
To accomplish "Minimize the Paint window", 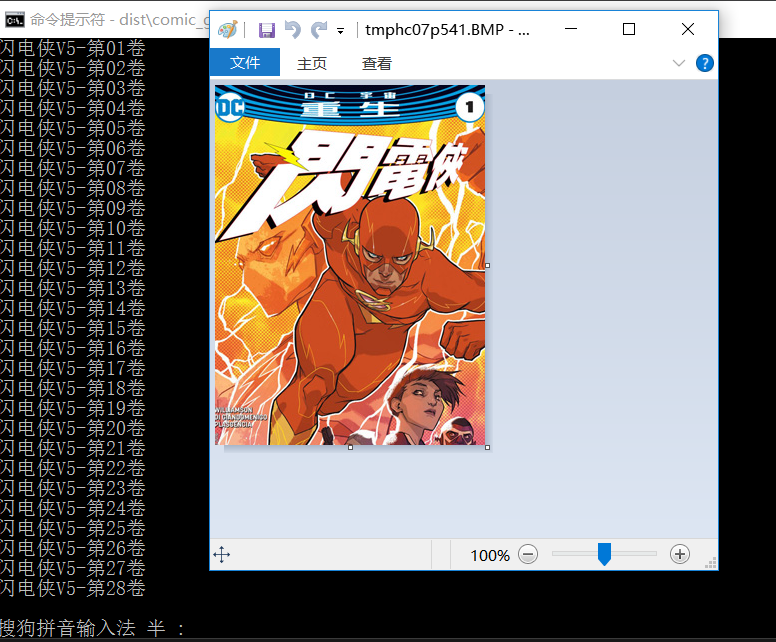I will [x=571, y=29].
